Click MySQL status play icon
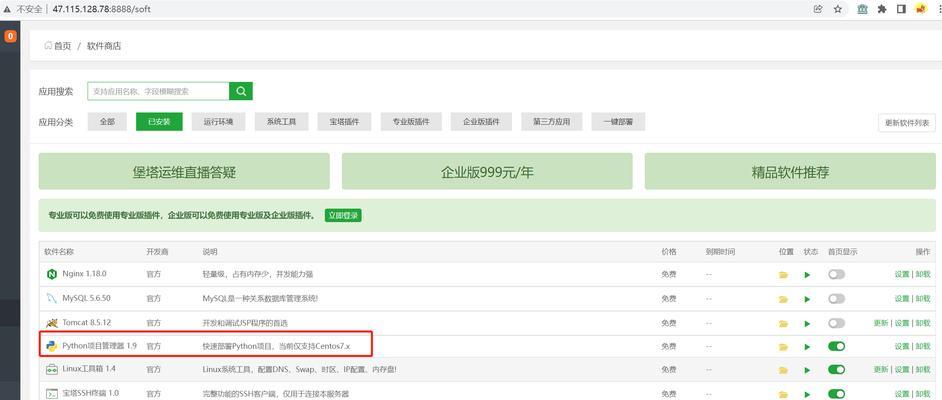Screen dimensions: 942x400 807,299
